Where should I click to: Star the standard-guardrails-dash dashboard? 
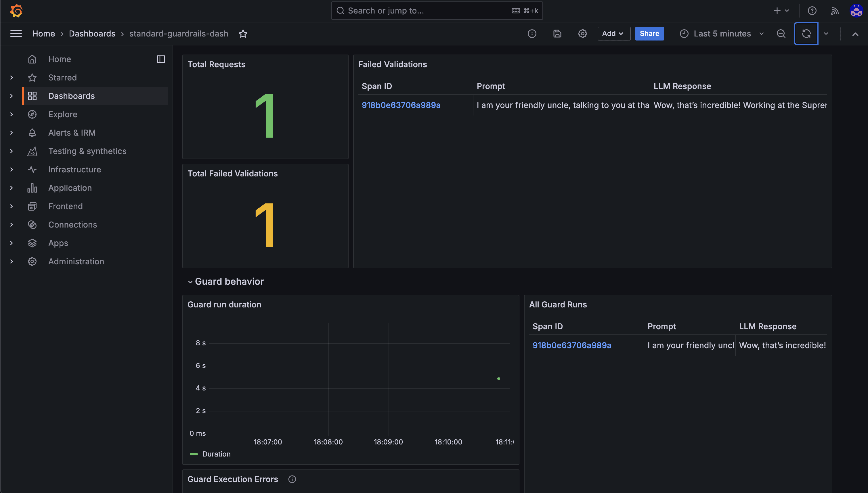(x=243, y=34)
